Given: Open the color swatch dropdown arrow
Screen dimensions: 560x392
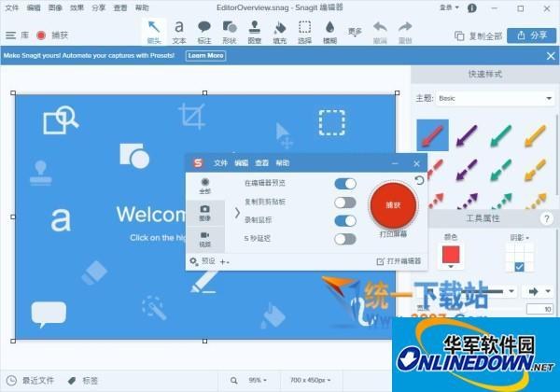Looking at the screenshot, I should click(451, 266).
